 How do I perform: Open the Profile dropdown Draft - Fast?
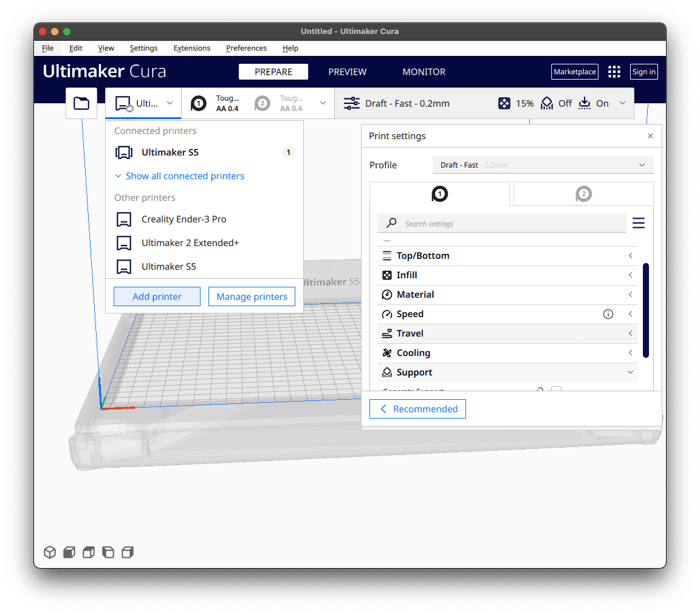pyautogui.click(x=543, y=165)
